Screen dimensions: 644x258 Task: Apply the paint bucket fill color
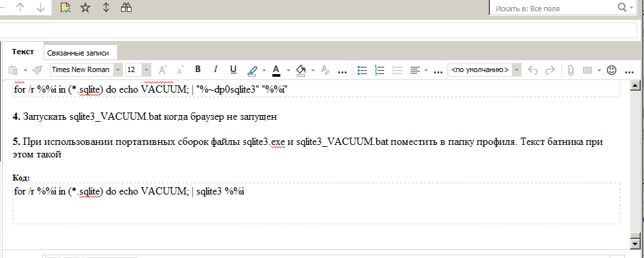301,70
